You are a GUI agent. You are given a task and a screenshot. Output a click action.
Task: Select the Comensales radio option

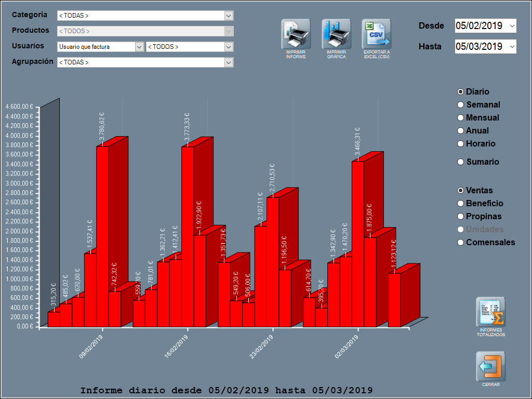(x=460, y=243)
